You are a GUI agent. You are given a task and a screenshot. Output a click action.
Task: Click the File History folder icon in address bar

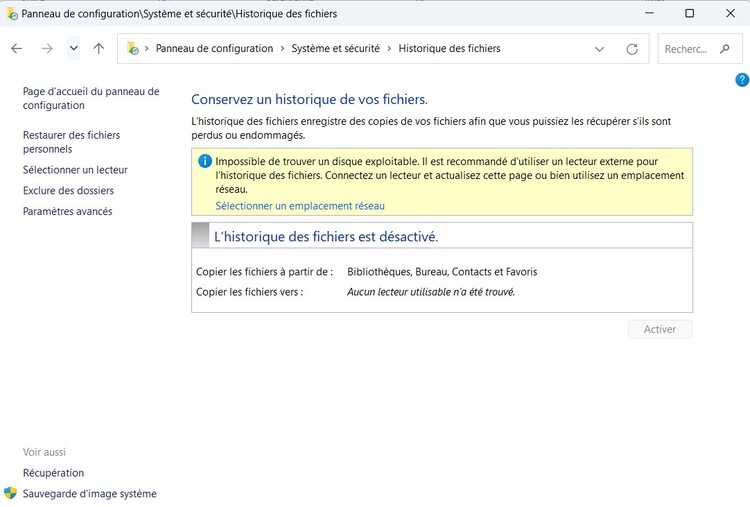(132, 48)
